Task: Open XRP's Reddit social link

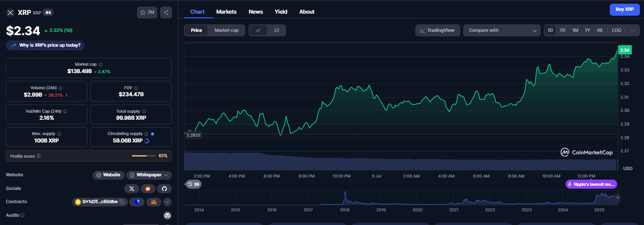Action: (x=148, y=189)
